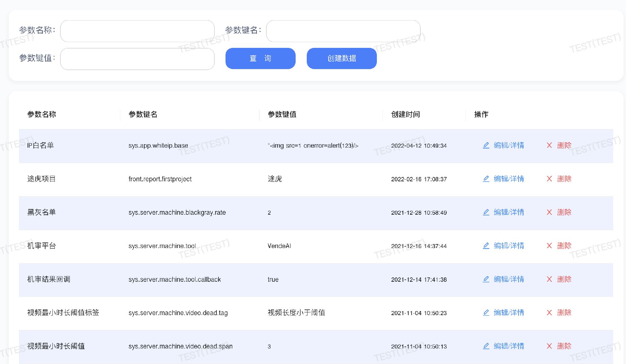Click the red X icon in the 机审平台 row
Viewport: 626px width, 364px height.
tap(549, 246)
